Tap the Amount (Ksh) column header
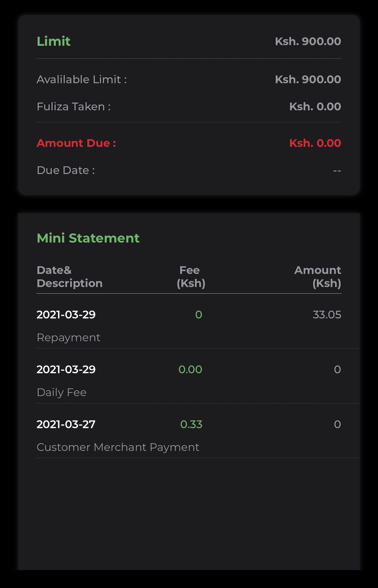378x588 pixels. (x=317, y=277)
